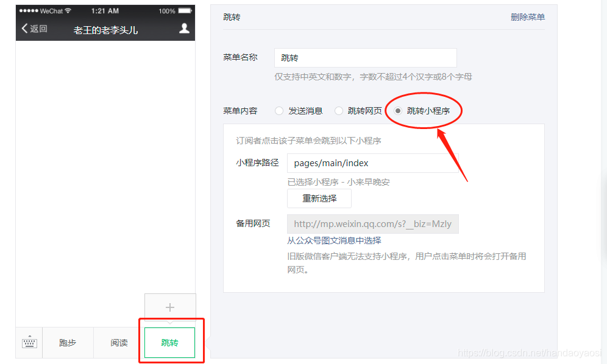
Task: Select the 跑步 menu tab
Action: point(68,343)
